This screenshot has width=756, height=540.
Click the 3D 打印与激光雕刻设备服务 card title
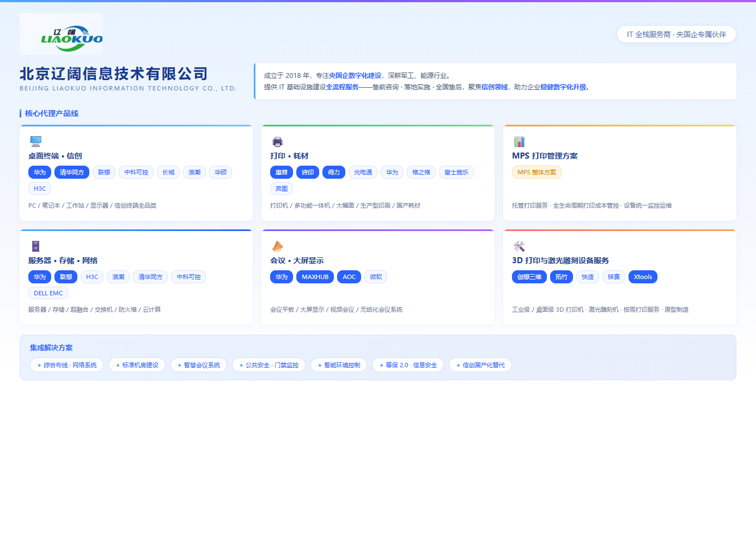(560, 260)
